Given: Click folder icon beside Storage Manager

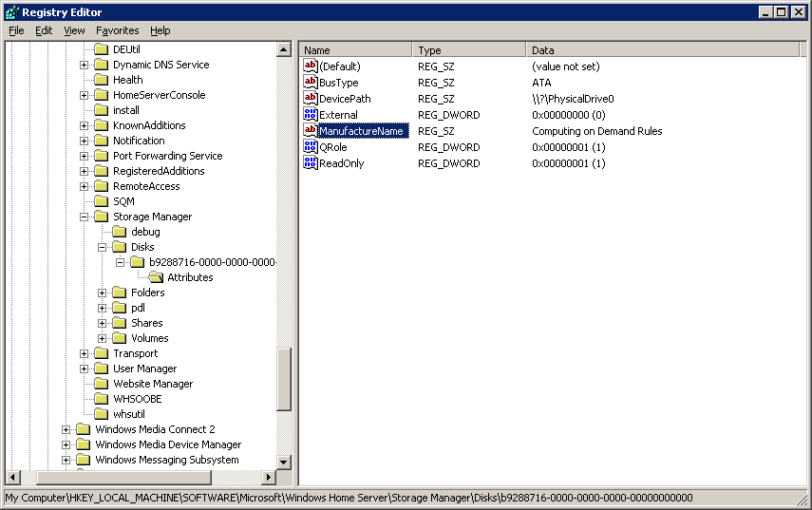Looking at the screenshot, I should 102,217.
